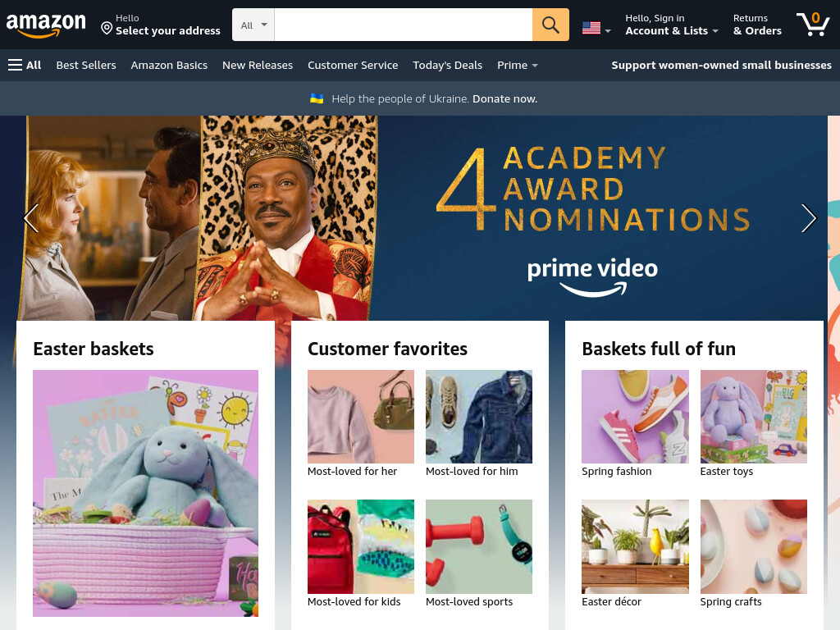Click the orange search magnifier button
Screen dimensions: 840x630
(550, 25)
